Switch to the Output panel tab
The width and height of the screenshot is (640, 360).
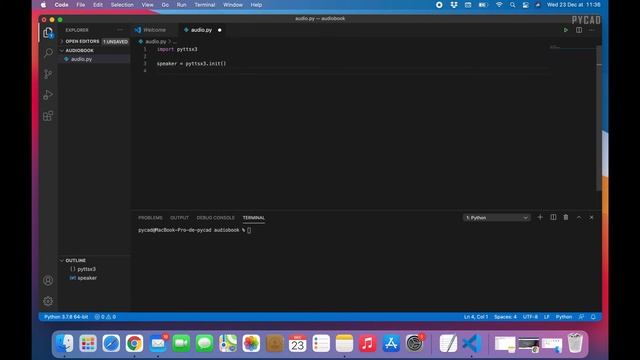[179, 218]
